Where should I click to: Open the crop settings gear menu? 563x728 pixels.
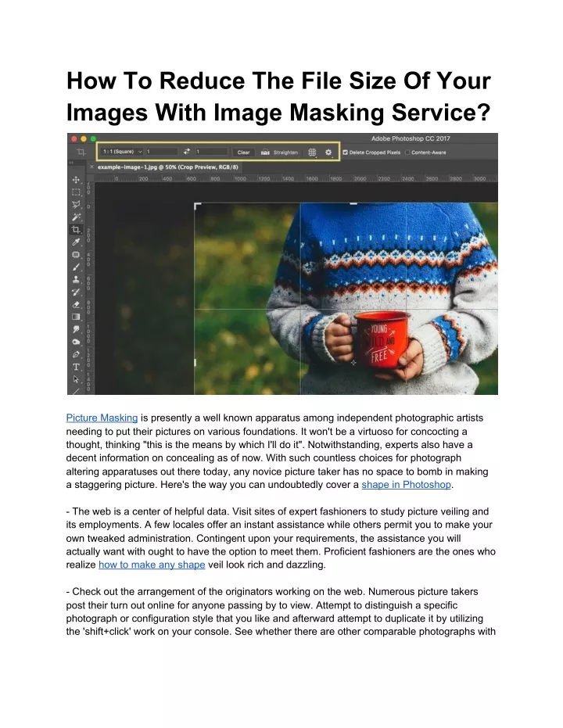(x=328, y=152)
